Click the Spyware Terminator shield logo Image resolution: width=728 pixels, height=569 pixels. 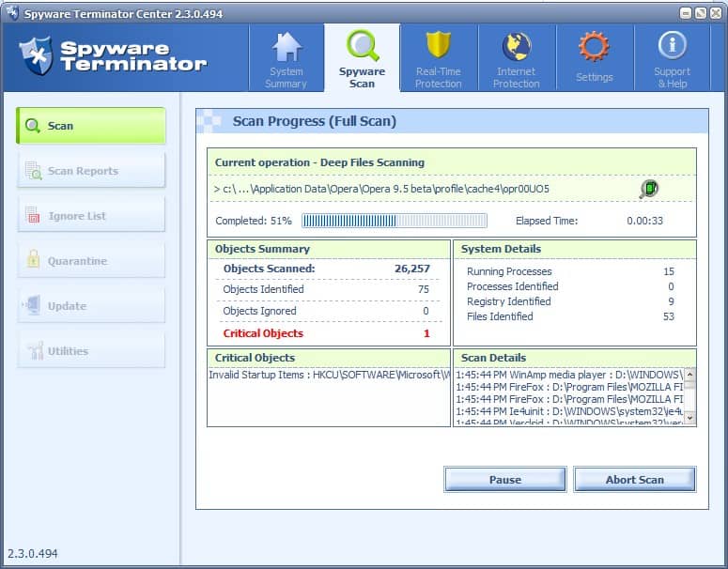tap(36, 56)
